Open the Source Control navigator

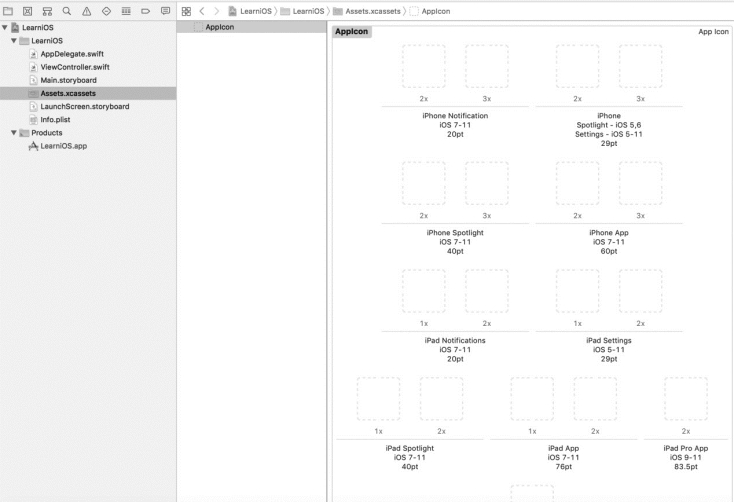point(28,11)
